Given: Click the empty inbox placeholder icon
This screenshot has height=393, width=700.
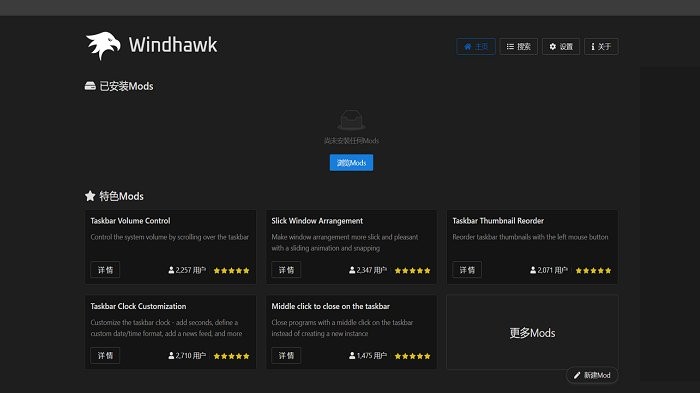Looking at the screenshot, I should pyautogui.click(x=351, y=120).
